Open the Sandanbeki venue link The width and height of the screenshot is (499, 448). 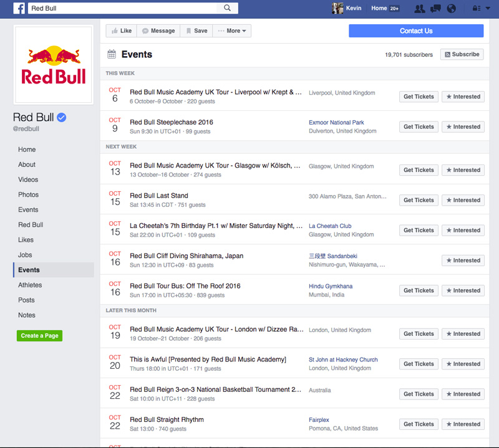[333, 256]
